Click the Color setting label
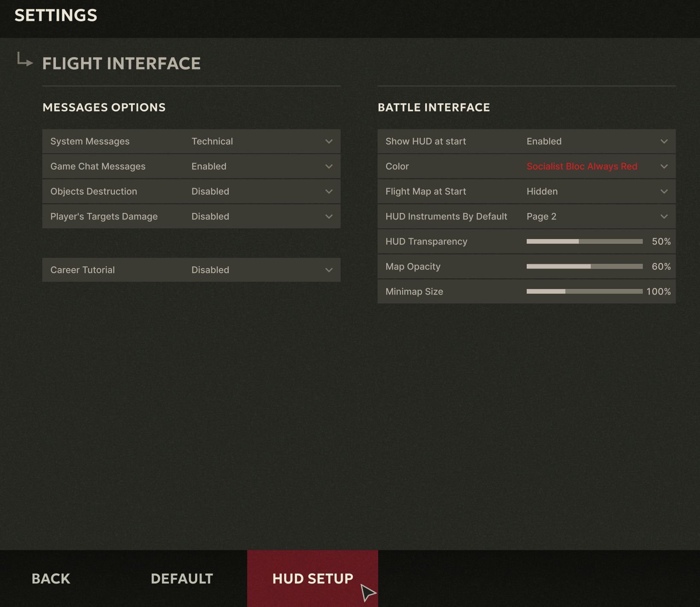The image size is (700, 607). point(397,166)
